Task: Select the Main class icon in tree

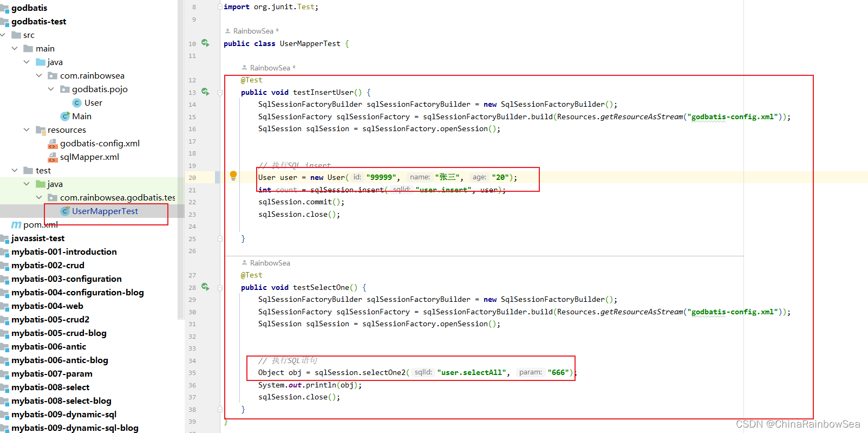Action: [x=65, y=117]
